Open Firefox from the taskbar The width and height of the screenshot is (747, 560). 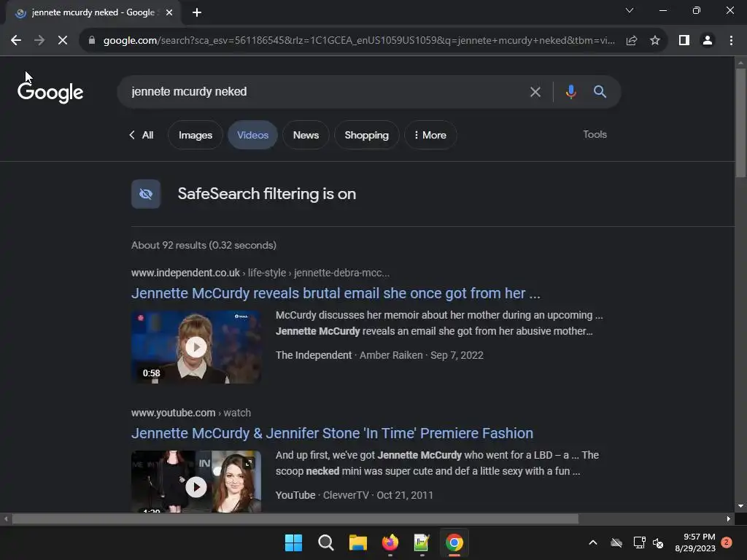390,542
